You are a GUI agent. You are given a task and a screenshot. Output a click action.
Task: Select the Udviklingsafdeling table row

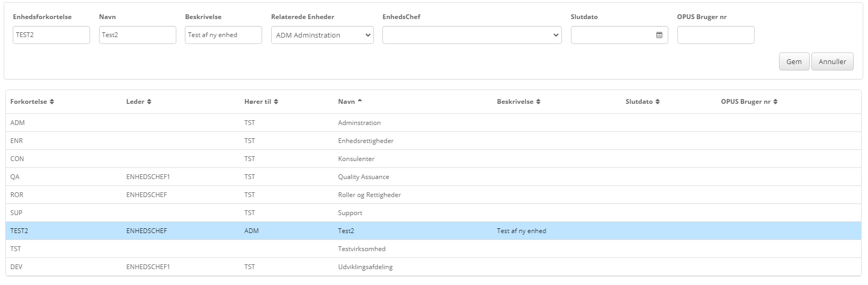(365, 267)
